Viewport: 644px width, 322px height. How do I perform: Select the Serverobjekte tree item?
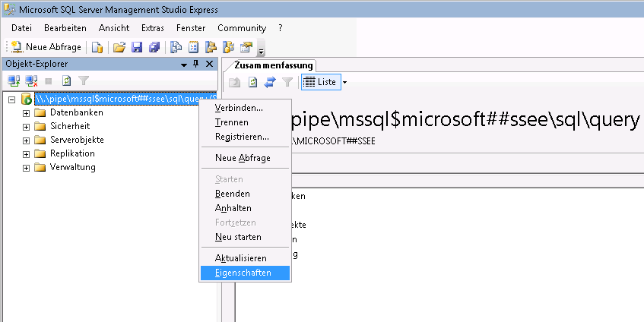[x=77, y=140]
